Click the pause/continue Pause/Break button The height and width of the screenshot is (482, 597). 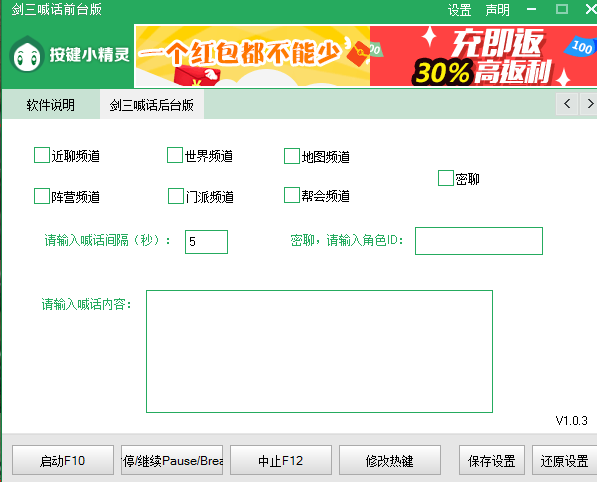point(172,460)
